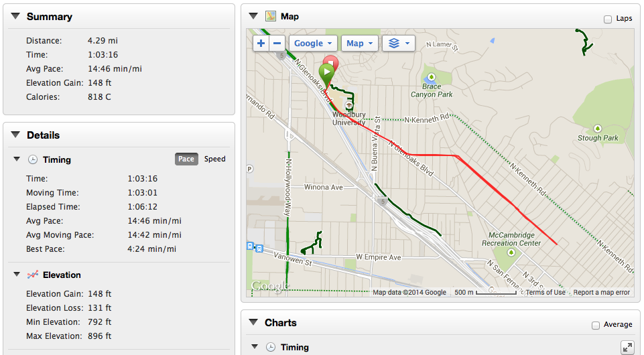Open the Map type dropdown
The width and height of the screenshot is (644, 355).
tap(359, 43)
